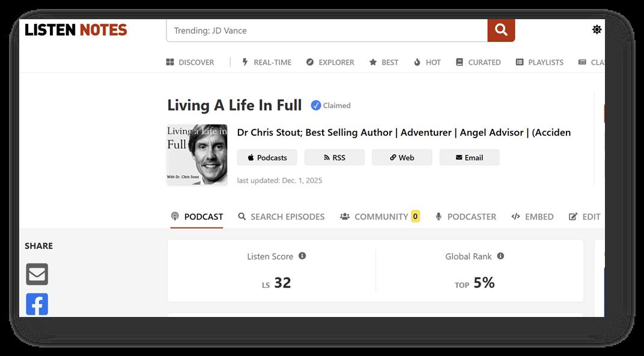Open the Hot menu item
This screenshot has height=356, width=644.
tap(427, 62)
